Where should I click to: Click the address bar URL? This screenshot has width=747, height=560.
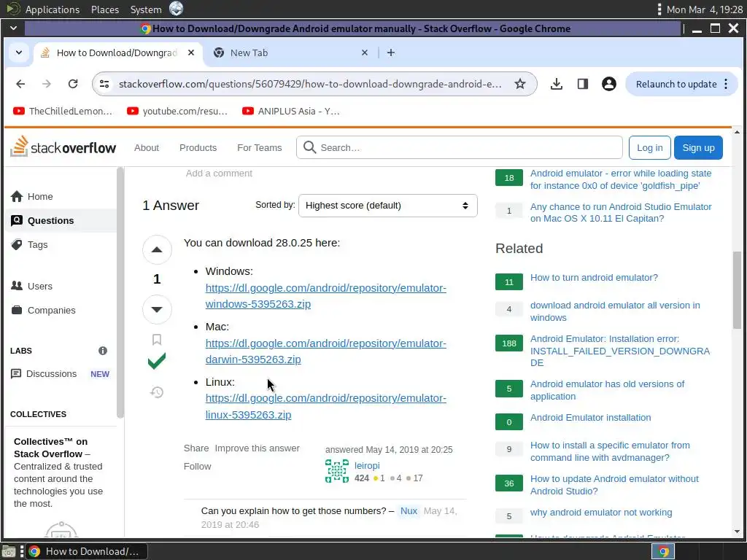click(x=310, y=85)
